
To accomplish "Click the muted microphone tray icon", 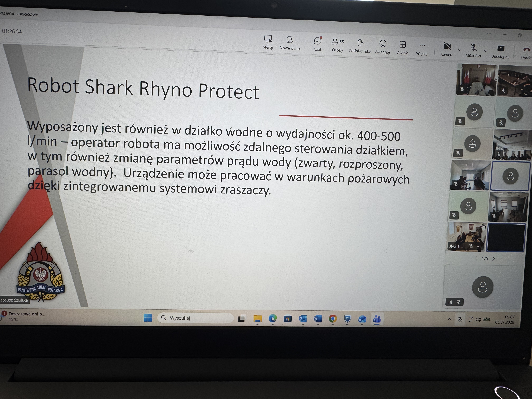I will point(460,319).
